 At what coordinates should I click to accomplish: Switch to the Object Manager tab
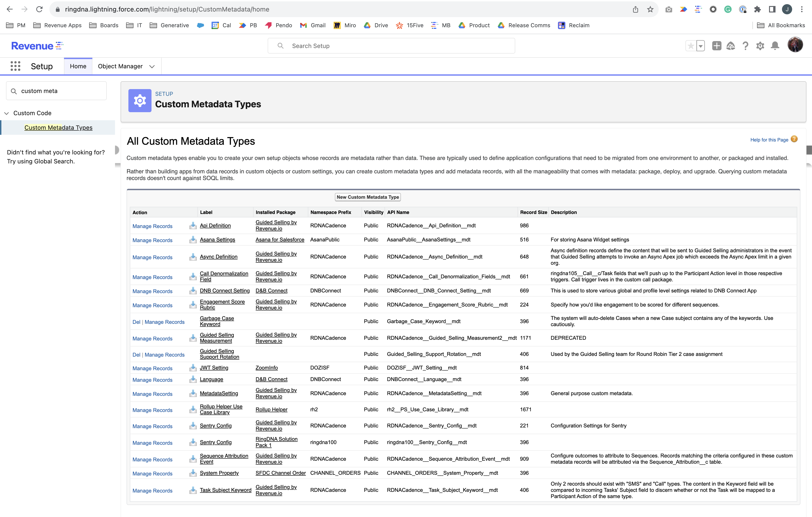click(x=120, y=66)
